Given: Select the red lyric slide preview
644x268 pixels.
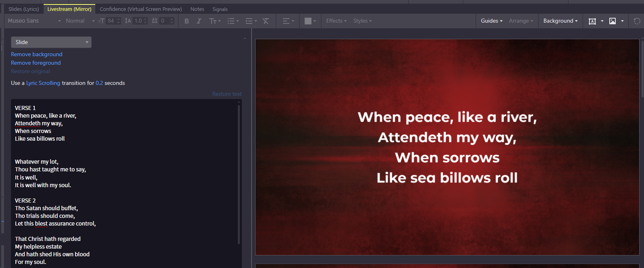Looking at the screenshot, I should point(447,147).
